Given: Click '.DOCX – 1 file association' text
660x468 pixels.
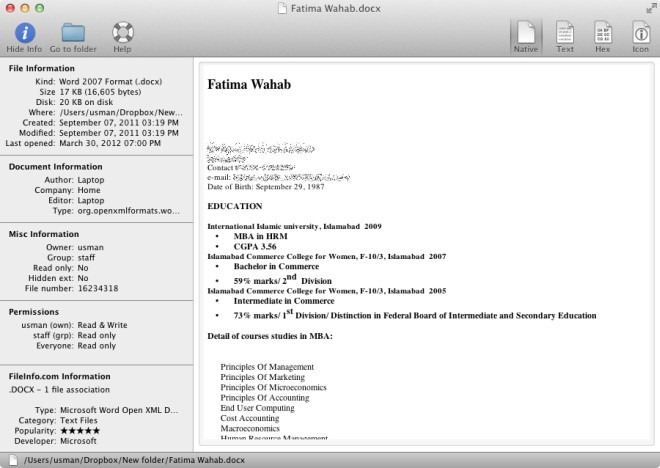Looking at the screenshot, I should click(59, 390).
